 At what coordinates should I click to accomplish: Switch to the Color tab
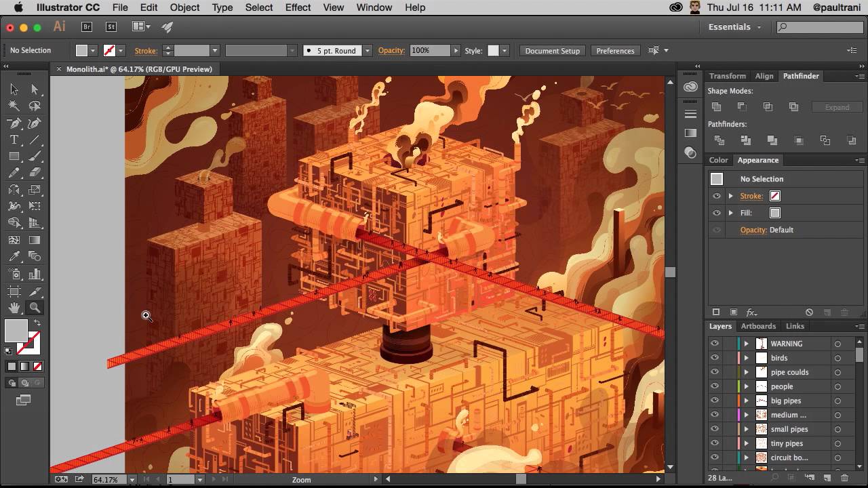(718, 160)
